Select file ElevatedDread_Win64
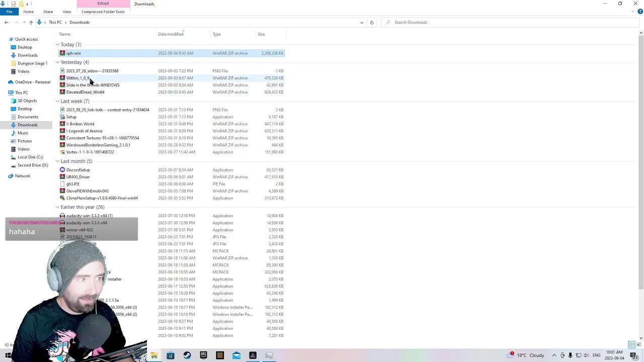 click(86, 92)
